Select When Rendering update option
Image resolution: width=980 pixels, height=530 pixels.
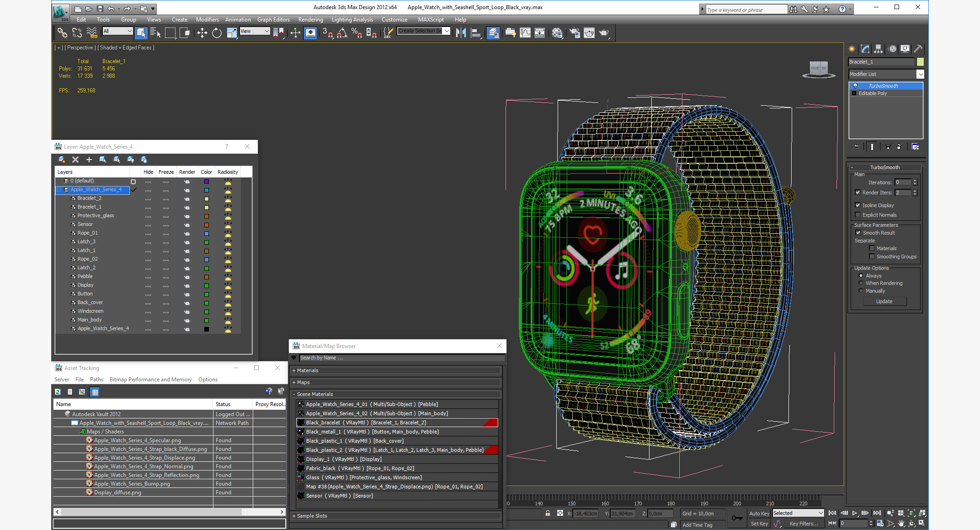pos(861,283)
